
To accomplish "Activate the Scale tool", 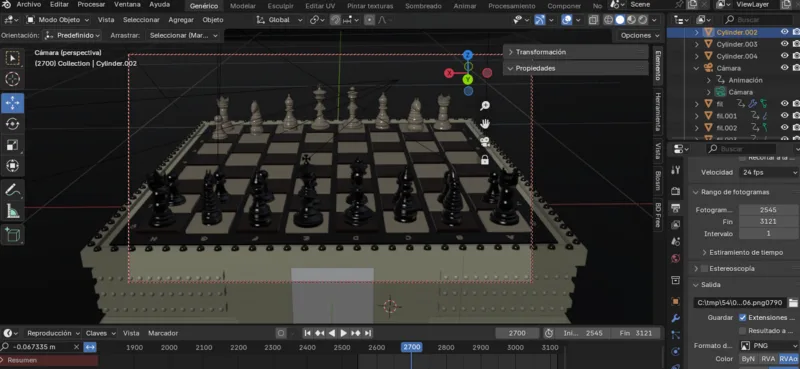I will point(12,145).
